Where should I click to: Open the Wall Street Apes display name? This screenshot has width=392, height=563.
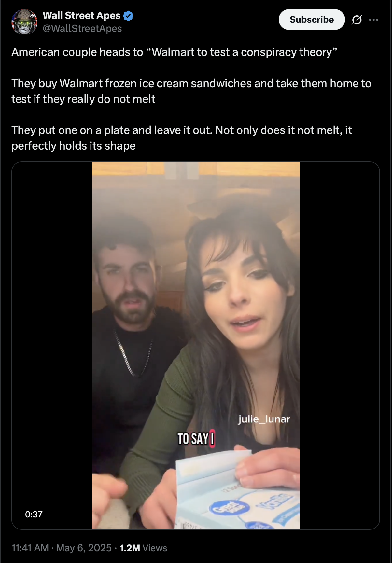[x=81, y=15]
